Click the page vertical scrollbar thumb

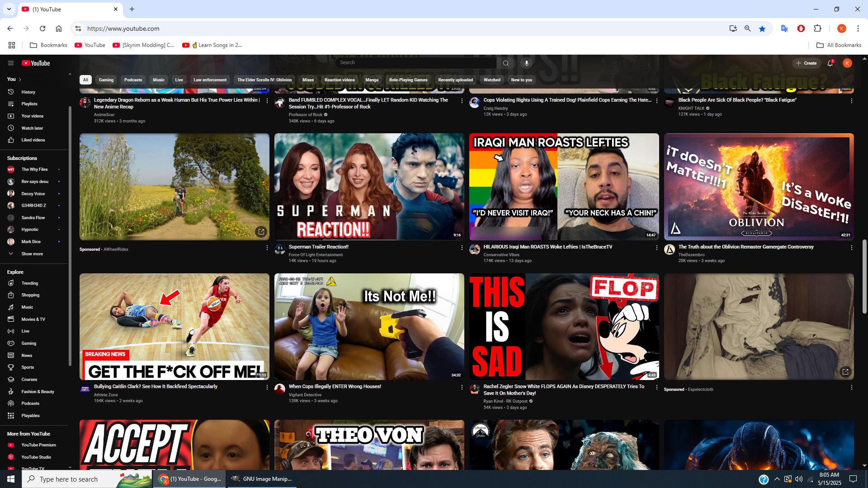[x=865, y=277]
